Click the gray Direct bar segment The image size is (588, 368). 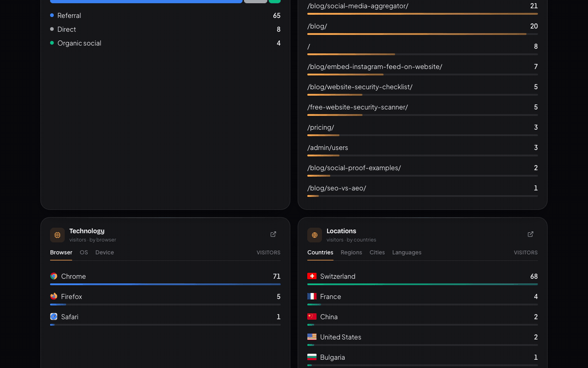pyautogui.click(x=256, y=1)
